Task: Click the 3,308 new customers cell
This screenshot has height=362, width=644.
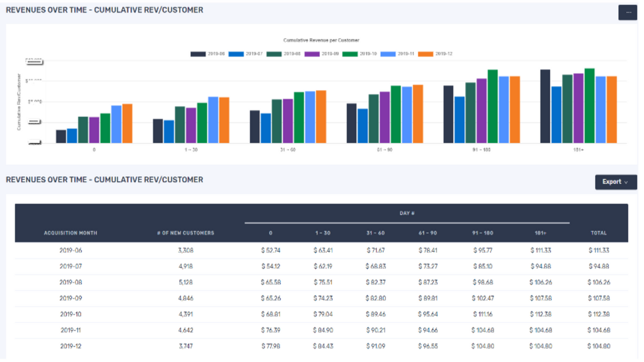Action: (x=186, y=250)
